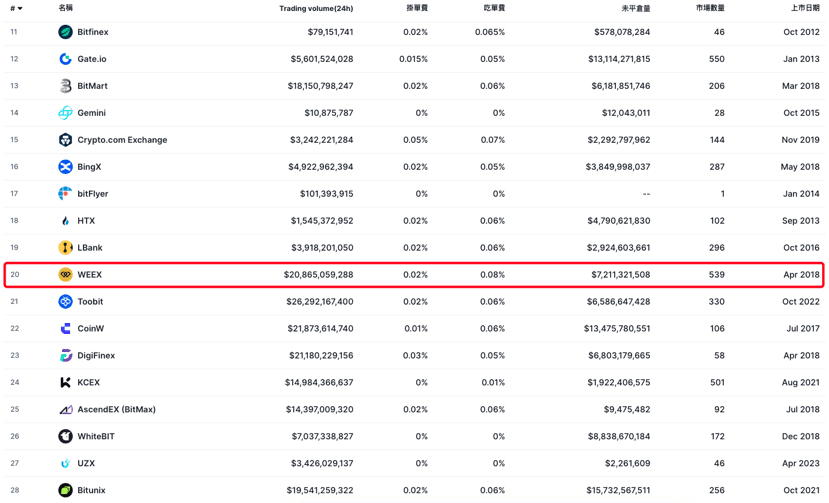Open the Bitfinex exchange name link
The image size is (829, 503).
coord(93,32)
